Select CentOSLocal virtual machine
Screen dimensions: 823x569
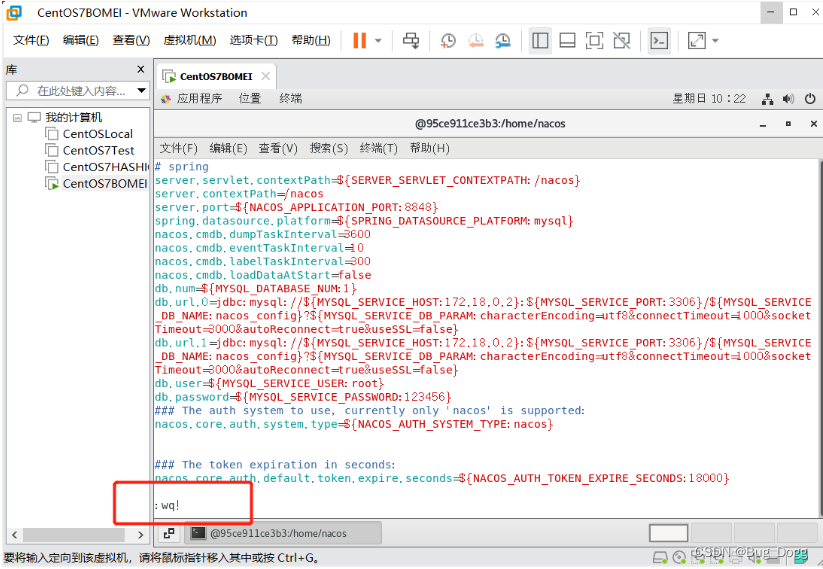[98, 134]
